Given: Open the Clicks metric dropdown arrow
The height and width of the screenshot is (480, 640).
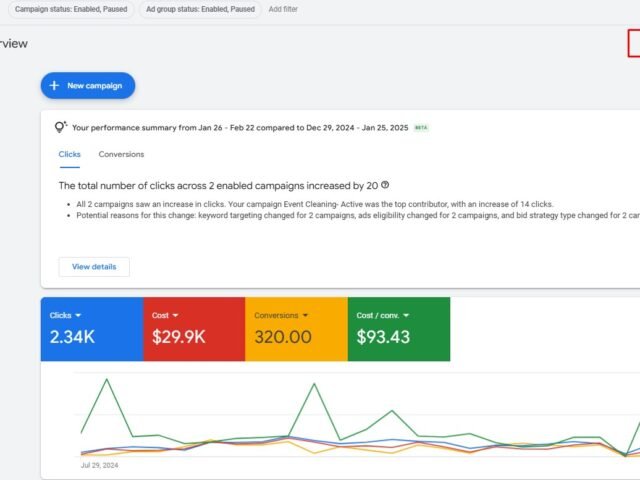Looking at the screenshot, I should (77, 316).
